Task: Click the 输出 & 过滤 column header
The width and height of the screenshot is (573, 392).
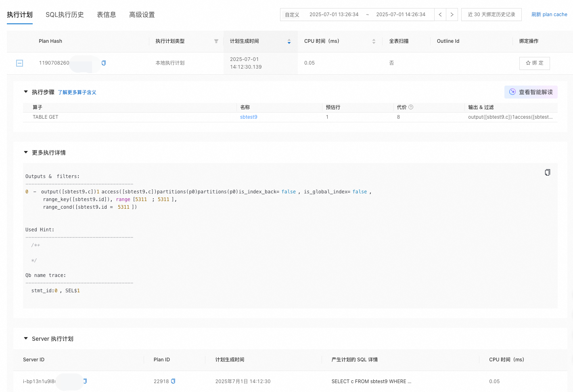Action: click(481, 107)
